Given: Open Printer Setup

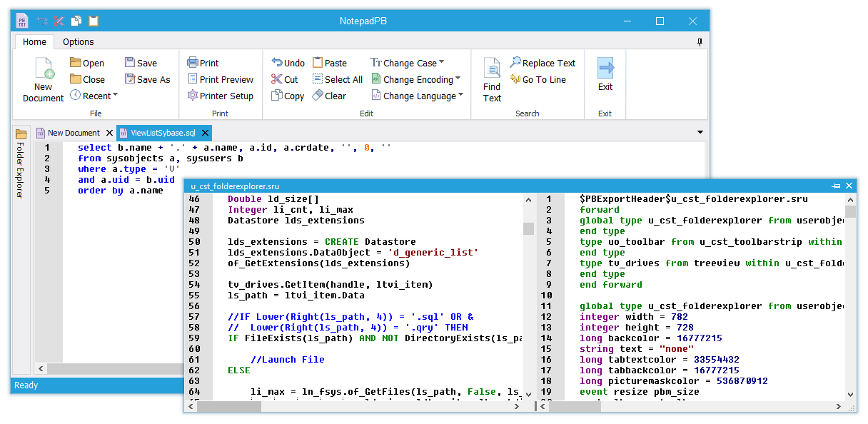Looking at the screenshot, I should tap(221, 96).
